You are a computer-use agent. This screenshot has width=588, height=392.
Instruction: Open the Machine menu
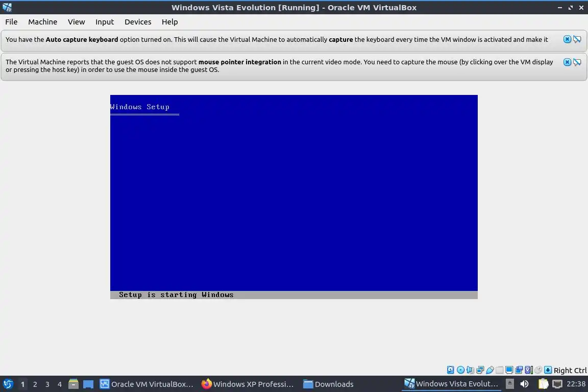click(x=42, y=22)
